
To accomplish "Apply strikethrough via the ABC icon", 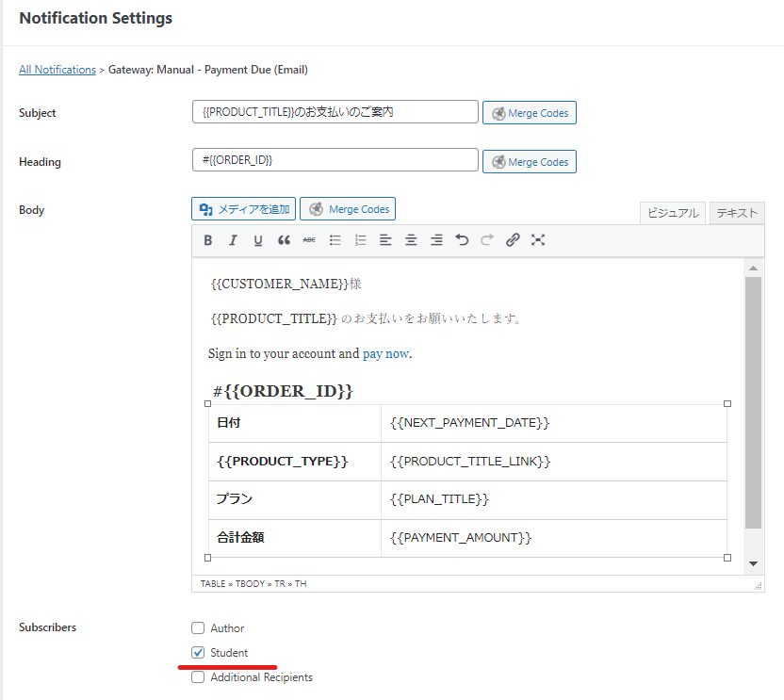I will pyautogui.click(x=309, y=240).
